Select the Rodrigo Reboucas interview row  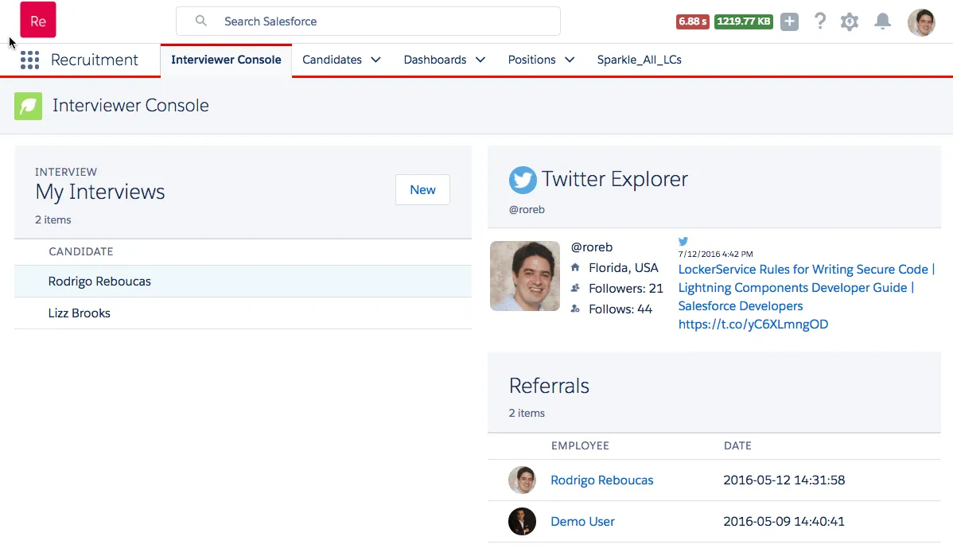tap(243, 282)
